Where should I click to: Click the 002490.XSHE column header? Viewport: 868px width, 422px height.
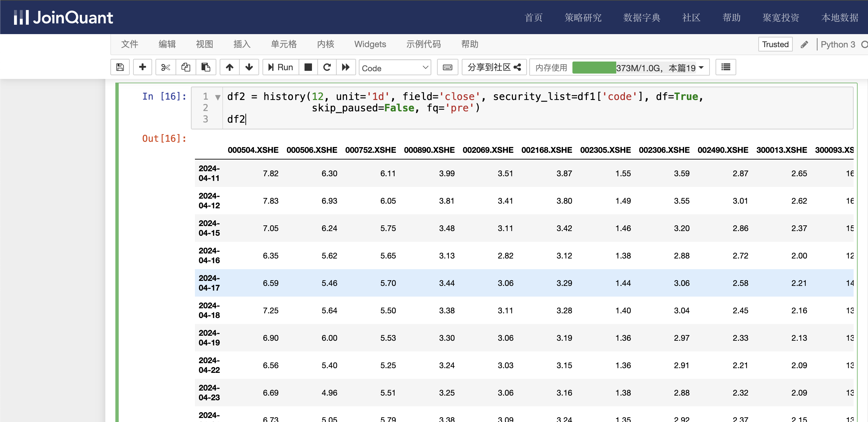pos(723,150)
